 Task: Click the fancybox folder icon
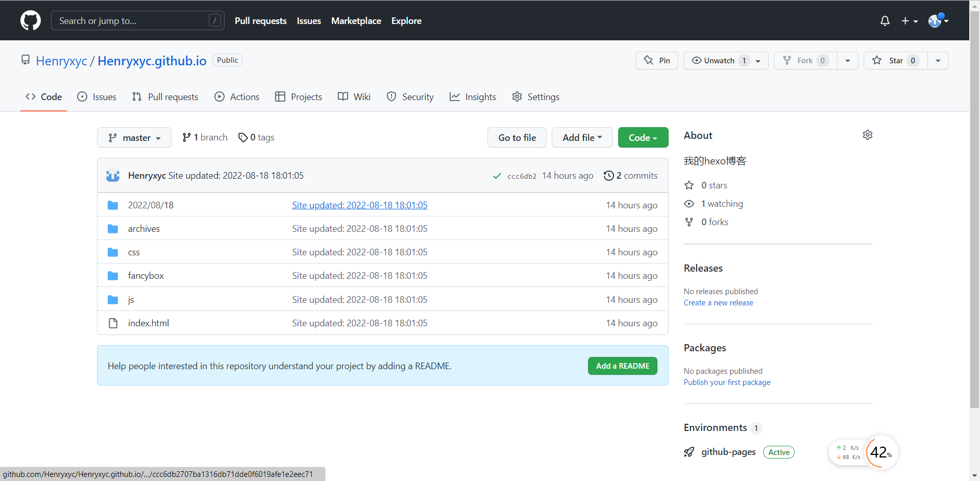click(113, 276)
